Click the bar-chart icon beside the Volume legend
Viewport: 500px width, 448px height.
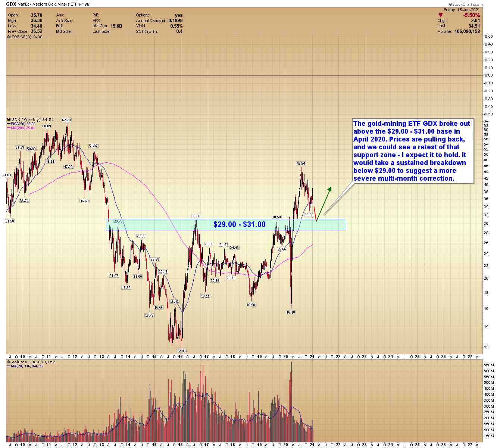9,362
